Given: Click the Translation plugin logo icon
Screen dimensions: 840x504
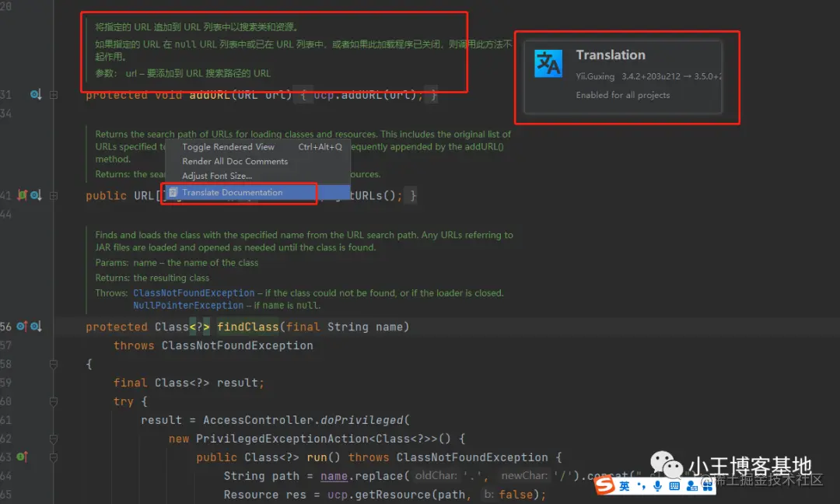Looking at the screenshot, I should coord(548,64).
